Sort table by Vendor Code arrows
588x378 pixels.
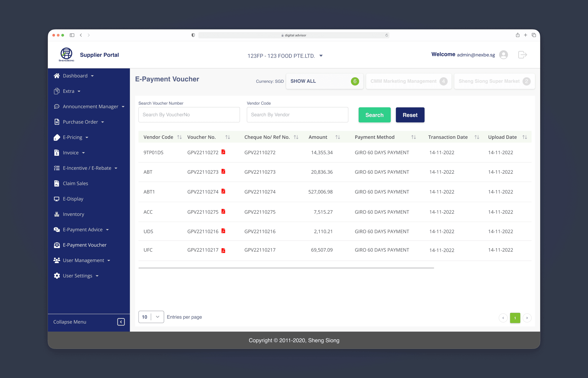179,137
